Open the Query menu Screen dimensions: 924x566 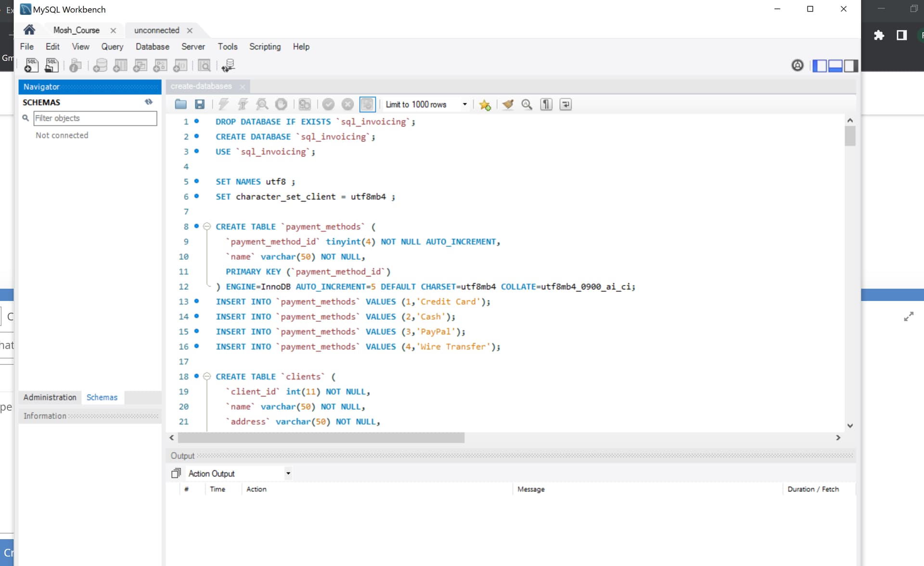point(112,46)
